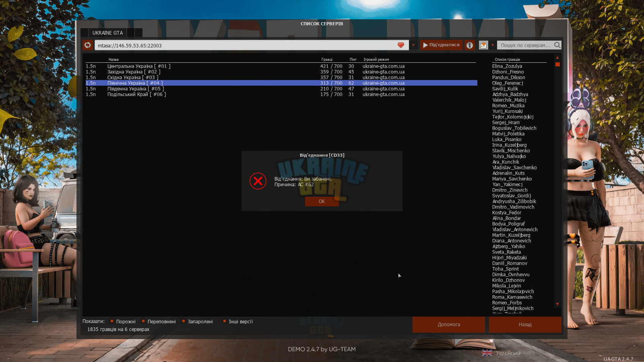Click OK in the ban dialog
The width and height of the screenshot is (644, 362).
click(322, 202)
